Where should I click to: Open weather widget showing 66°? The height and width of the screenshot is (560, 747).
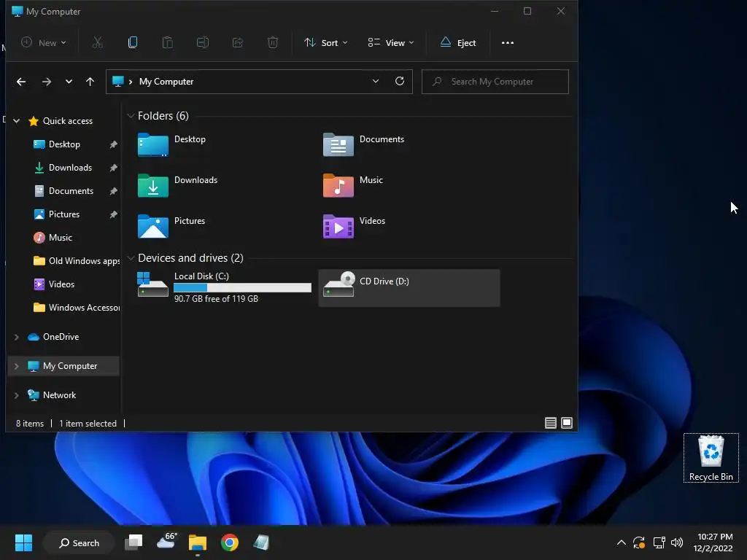[166, 541]
